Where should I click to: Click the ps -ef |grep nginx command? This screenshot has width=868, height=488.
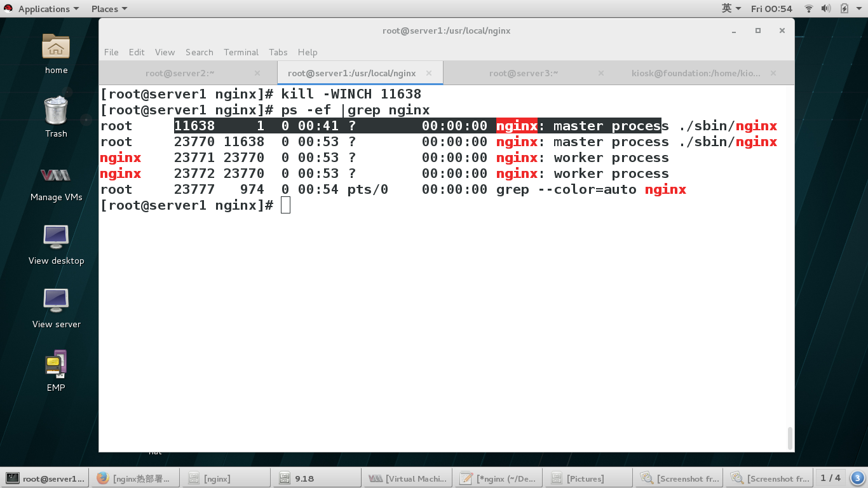[356, 110]
